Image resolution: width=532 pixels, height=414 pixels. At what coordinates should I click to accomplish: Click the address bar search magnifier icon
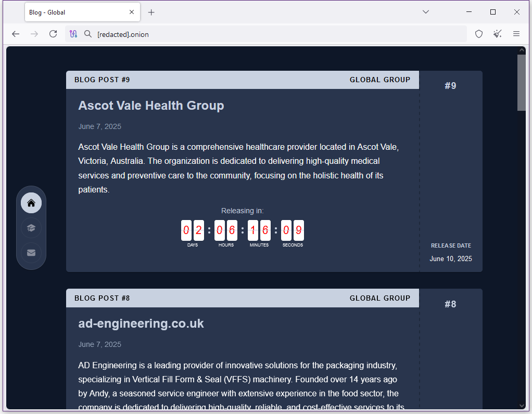[x=88, y=34]
